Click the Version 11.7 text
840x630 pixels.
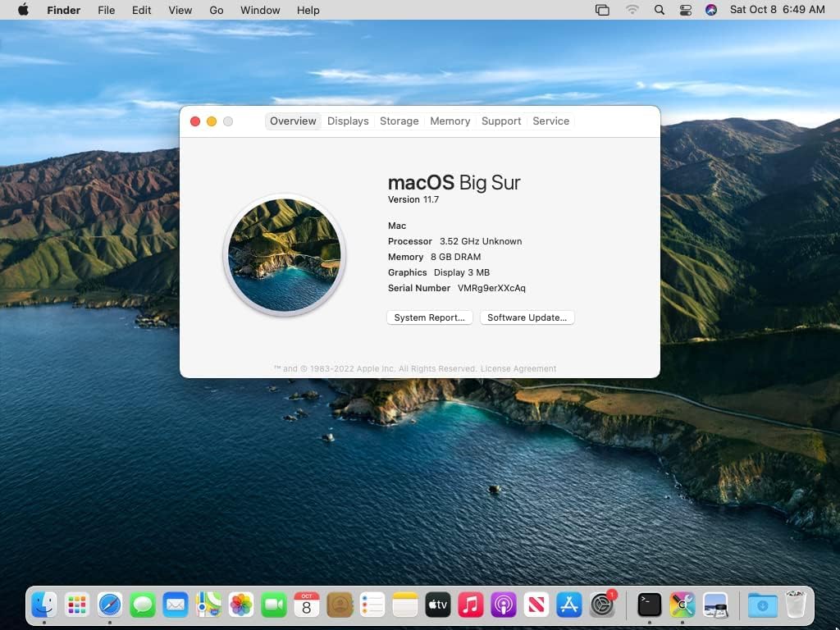tap(413, 199)
